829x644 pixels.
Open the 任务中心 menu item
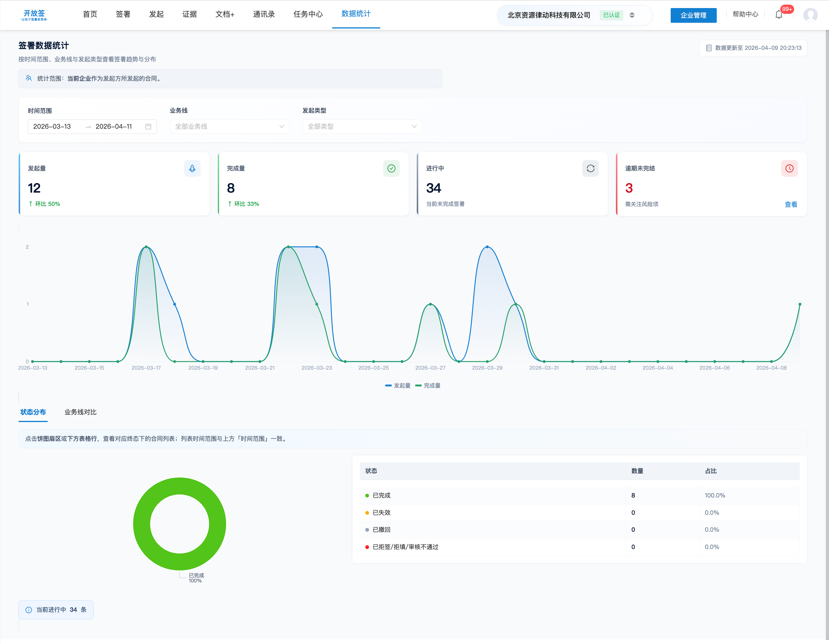[308, 14]
